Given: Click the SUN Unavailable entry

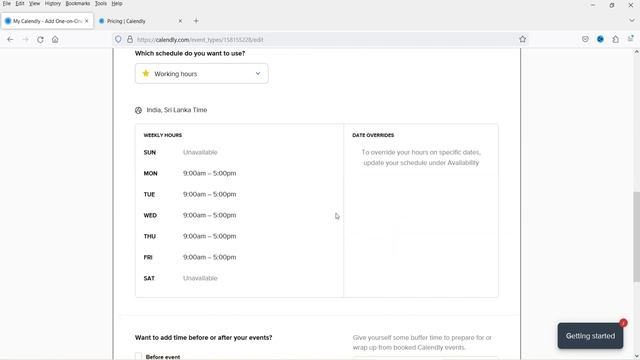Looking at the screenshot, I should (x=200, y=152).
